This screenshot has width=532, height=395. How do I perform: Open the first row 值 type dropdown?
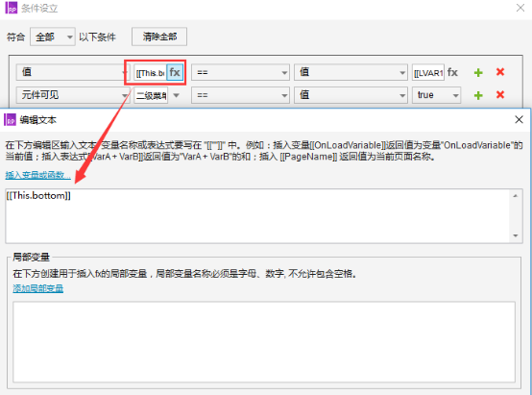pyautogui.click(x=73, y=72)
